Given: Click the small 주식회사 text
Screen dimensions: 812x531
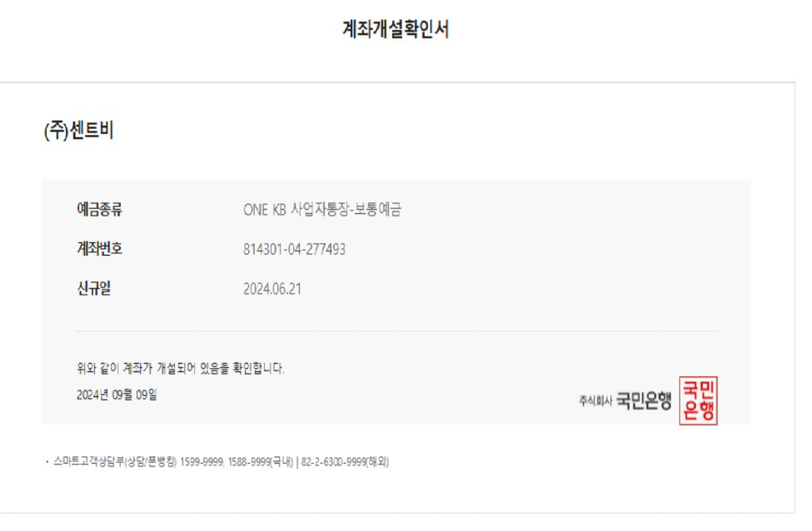Looking at the screenshot, I should (x=595, y=401).
